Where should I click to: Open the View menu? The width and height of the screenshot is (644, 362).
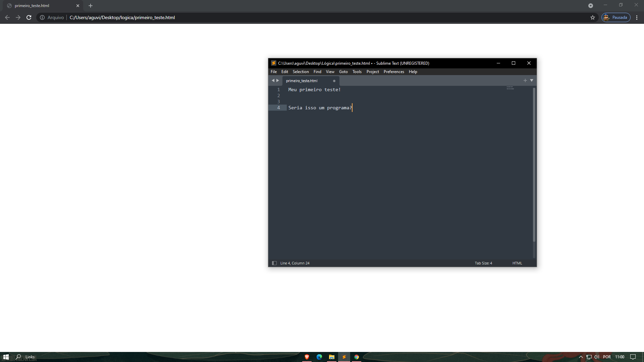click(330, 72)
